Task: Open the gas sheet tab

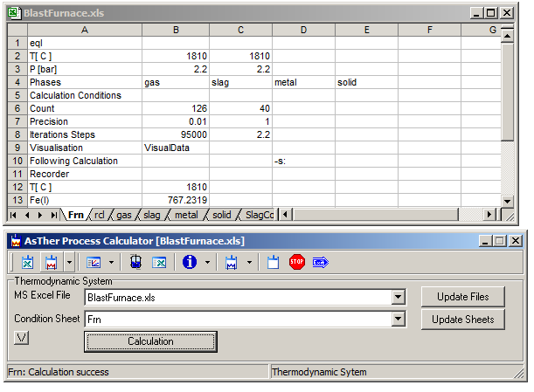Action: [x=123, y=215]
